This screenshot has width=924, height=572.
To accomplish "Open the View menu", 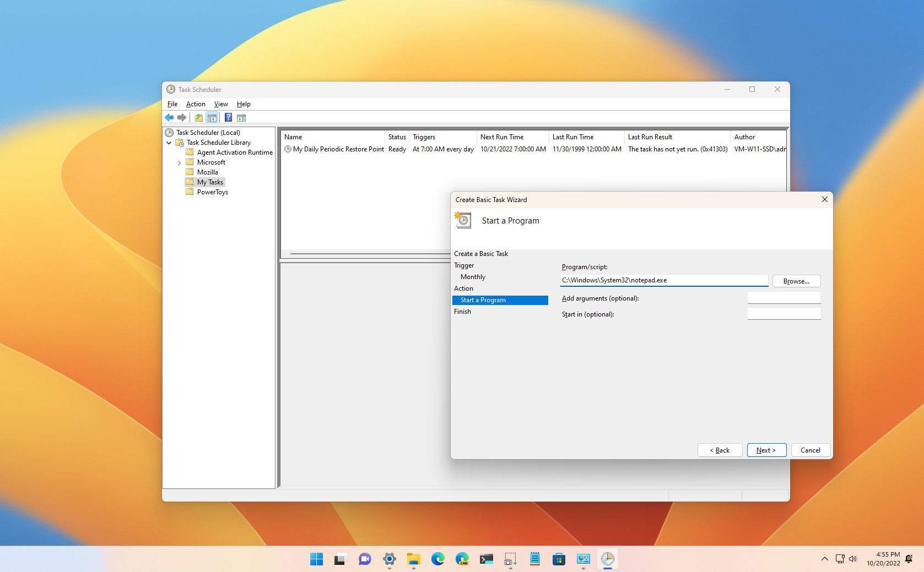I will tap(220, 103).
